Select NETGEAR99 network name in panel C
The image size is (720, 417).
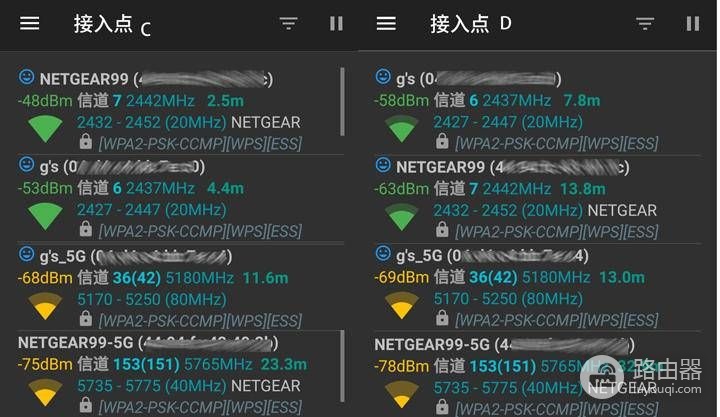84,79
